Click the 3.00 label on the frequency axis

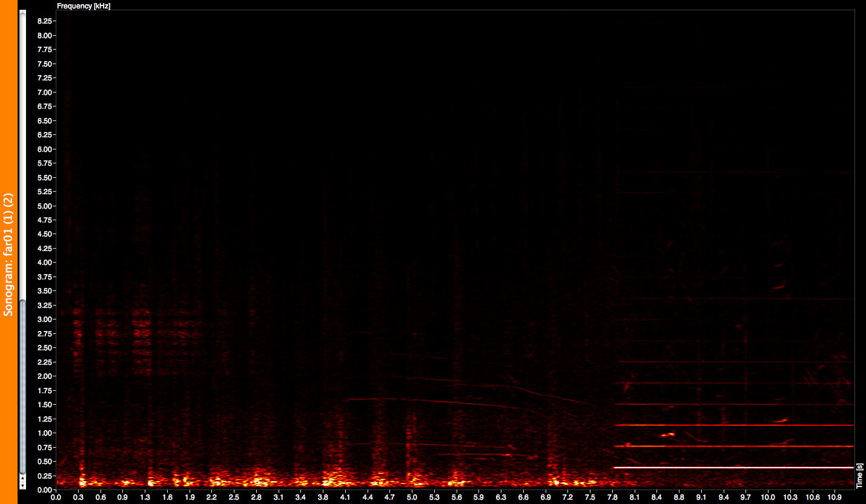[x=45, y=319]
